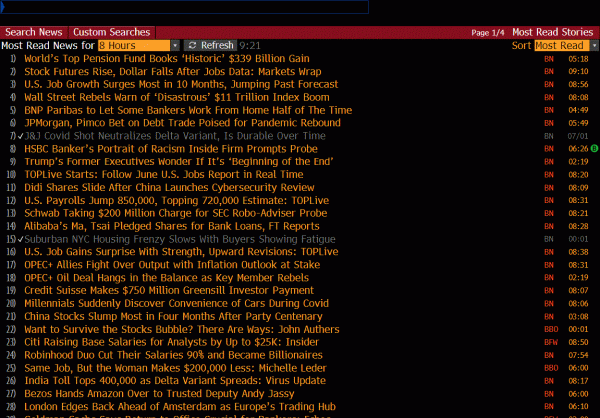Open World's Top Pension Fund story
Screen dimensions: 600x418
[167, 59]
